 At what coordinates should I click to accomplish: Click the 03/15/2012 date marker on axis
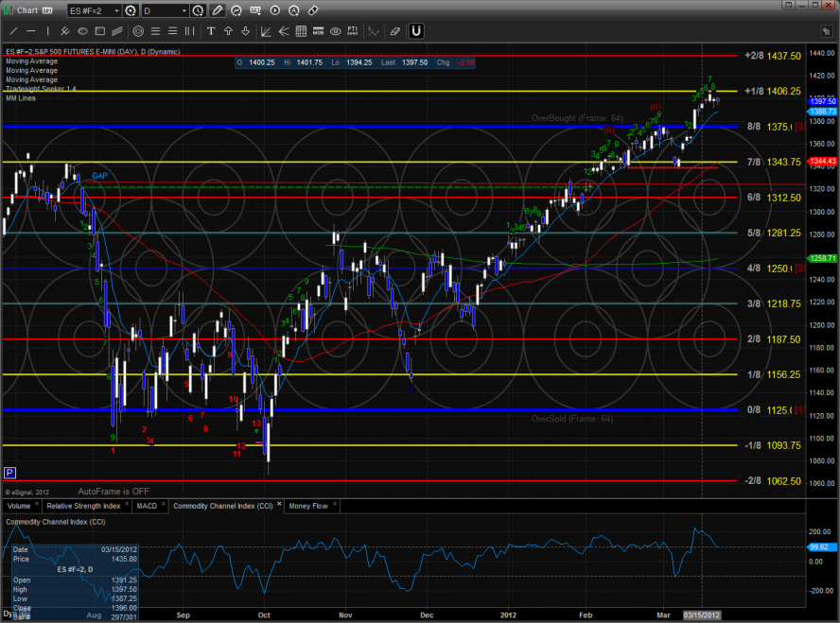[701, 614]
